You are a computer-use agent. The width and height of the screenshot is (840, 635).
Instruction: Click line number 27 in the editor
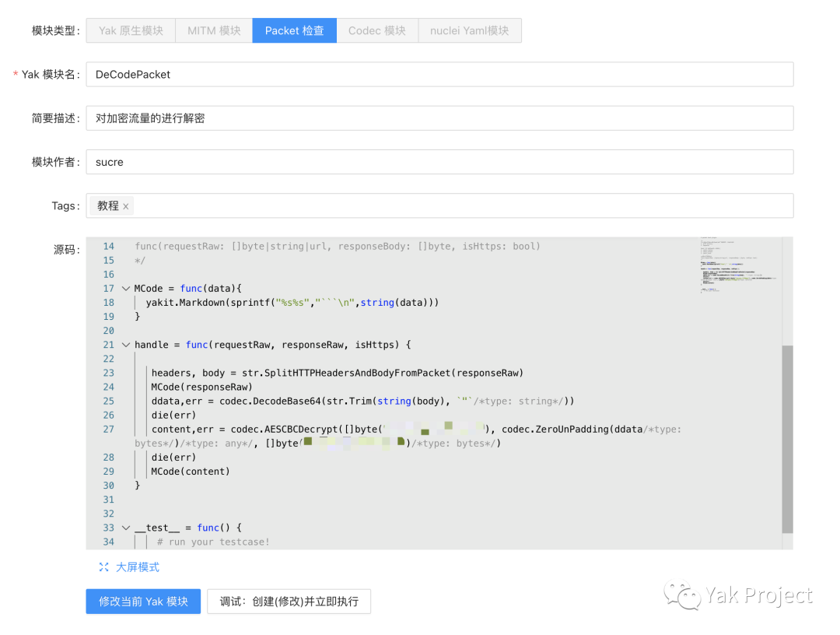point(109,430)
